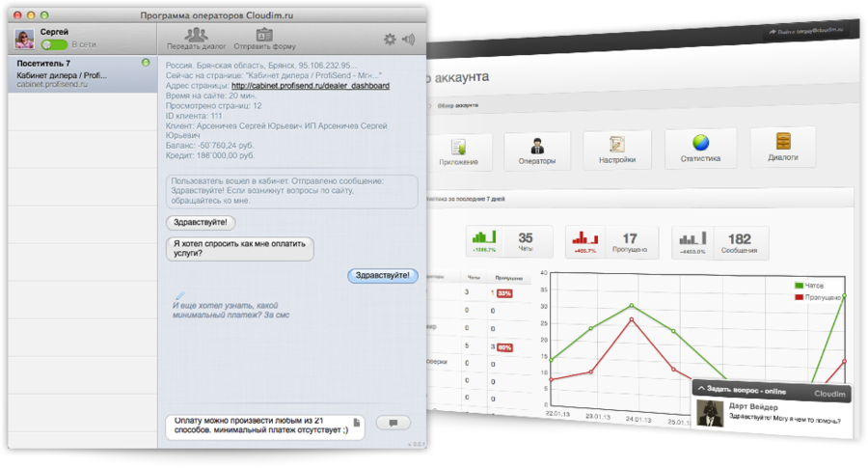Open the Операторы tile in the dashboard
The image size is (868, 468).
click(x=537, y=151)
